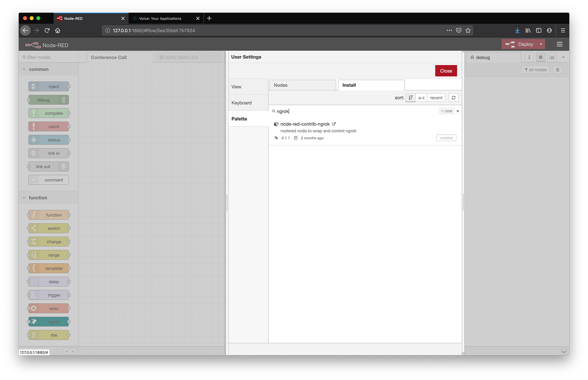This screenshot has width=588, height=380.
Task: Close the Voice: Your Applications browser tab
Action: pyautogui.click(x=198, y=18)
